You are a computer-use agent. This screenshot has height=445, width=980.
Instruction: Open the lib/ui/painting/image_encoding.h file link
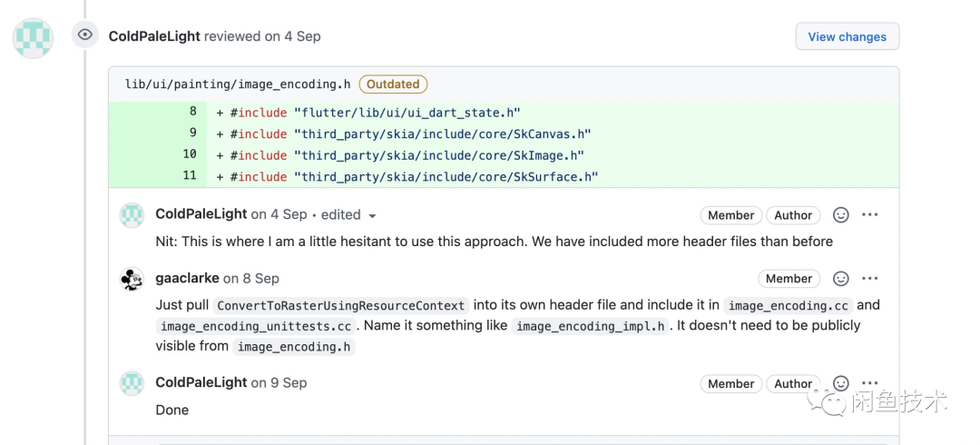(x=238, y=84)
